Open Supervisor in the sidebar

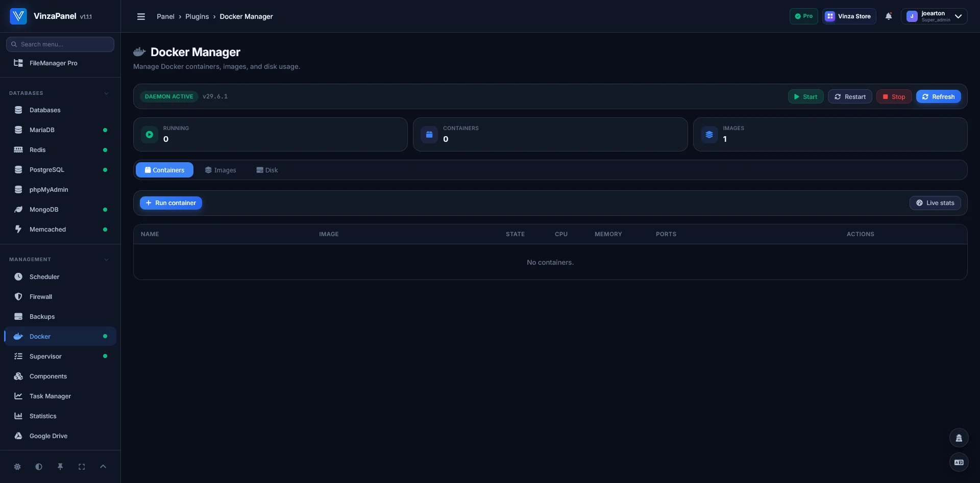[x=60, y=357]
